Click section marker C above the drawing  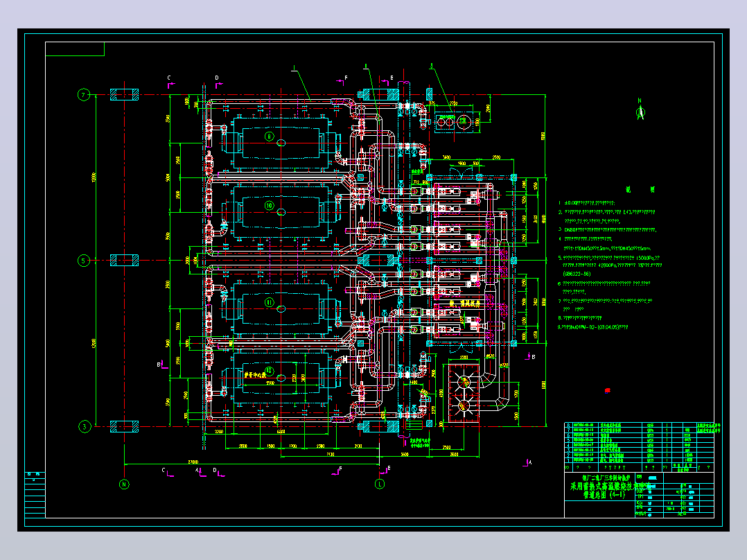(x=170, y=82)
